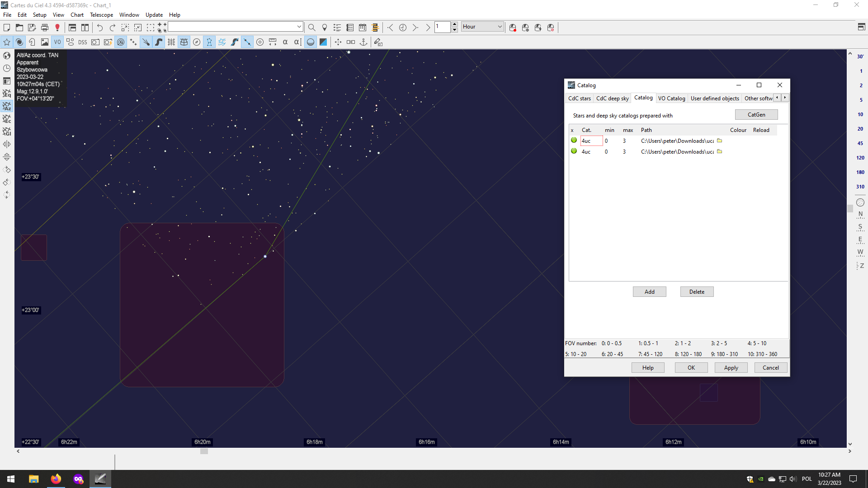Save the chart with the diskette icon
The width and height of the screenshot is (868, 488).
coord(32,28)
